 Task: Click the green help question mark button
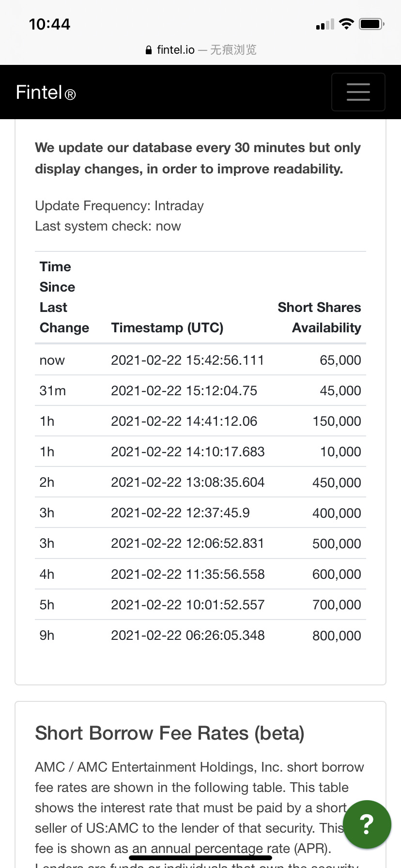pos(367,824)
